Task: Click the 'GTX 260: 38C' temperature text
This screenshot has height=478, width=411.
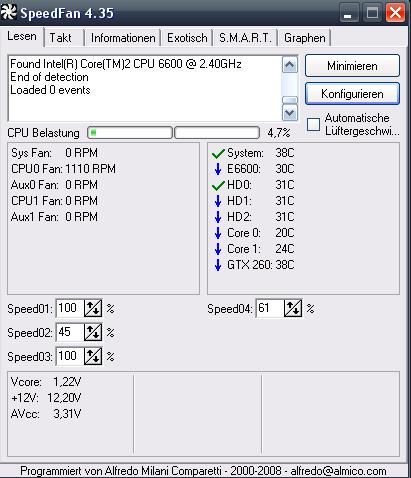Action: click(261, 265)
